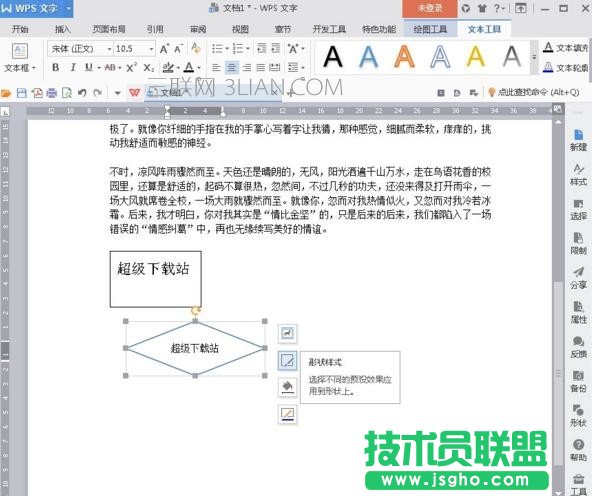Click 样式 in the right sidebar
Screen dimensions: 592x496
click(578, 174)
